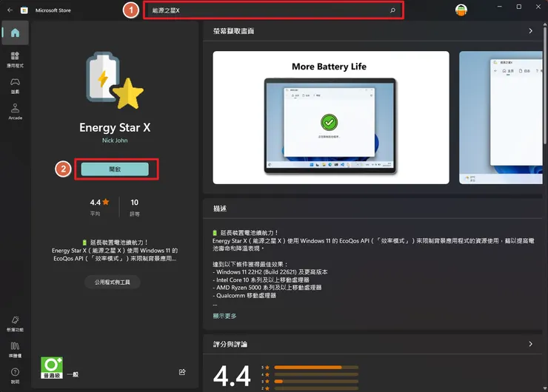Click the 開啟 open button
This screenshot has width=548, height=392.
click(x=115, y=169)
